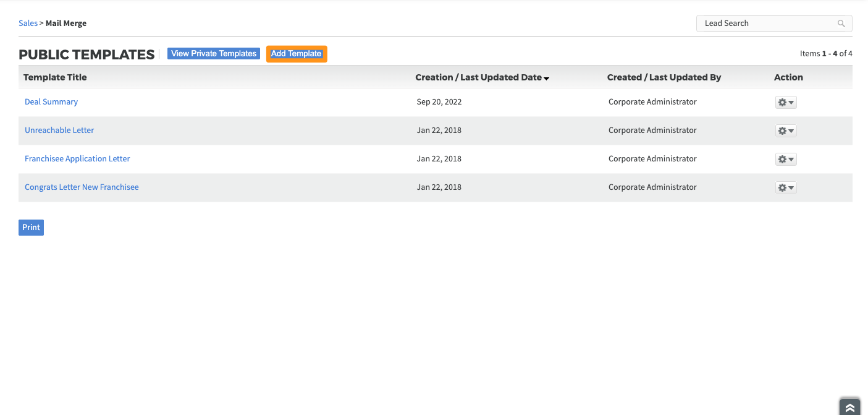
Task: Open the gear action menu for Deal Summary
Action: (785, 103)
